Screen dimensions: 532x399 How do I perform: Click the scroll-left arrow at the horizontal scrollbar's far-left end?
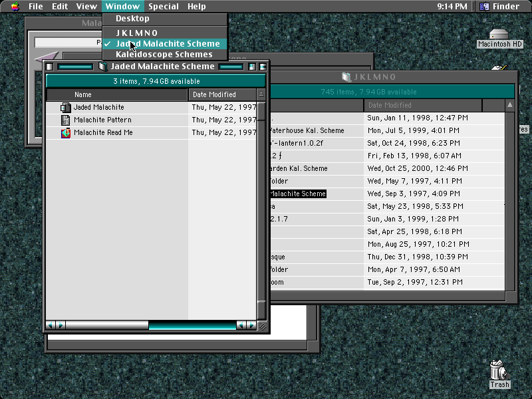pos(51,325)
